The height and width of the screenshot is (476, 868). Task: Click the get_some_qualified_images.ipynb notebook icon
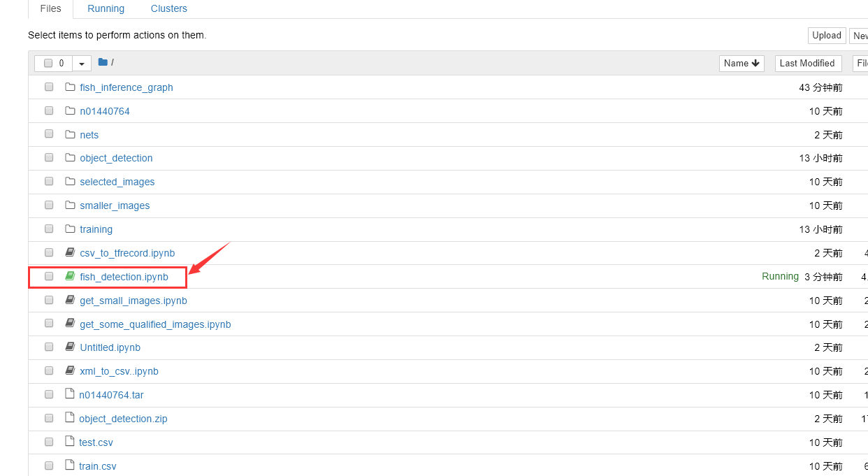pyautogui.click(x=70, y=324)
